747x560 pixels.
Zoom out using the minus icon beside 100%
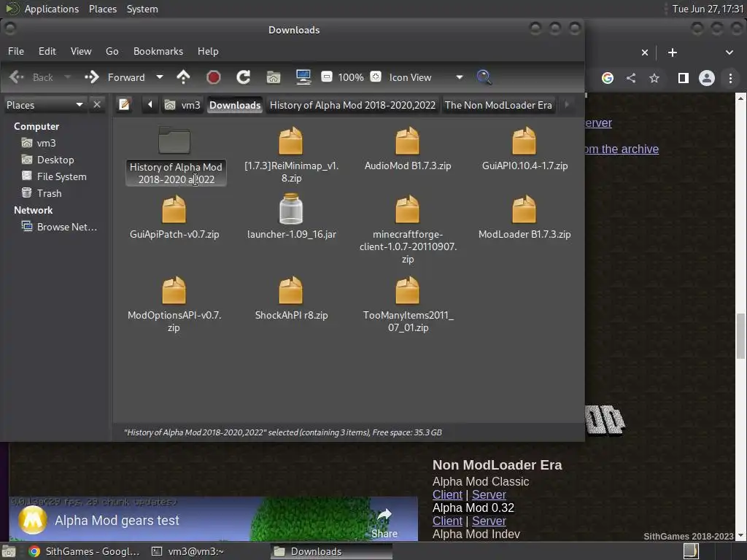[x=326, y=77]
